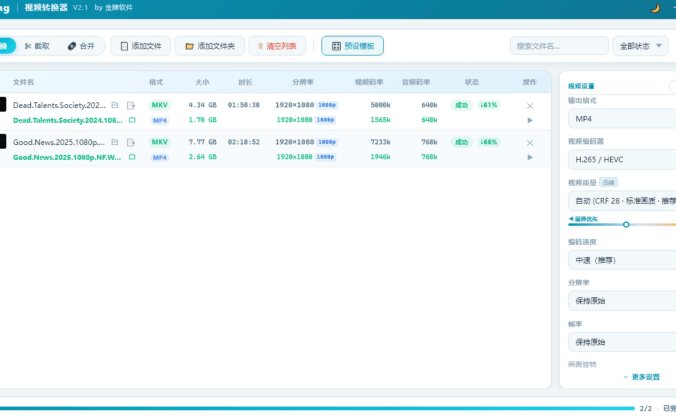This screenshot has width=676, height=418.
Task: Sort by the 大小 column header
Action: [x=202, y=82]
